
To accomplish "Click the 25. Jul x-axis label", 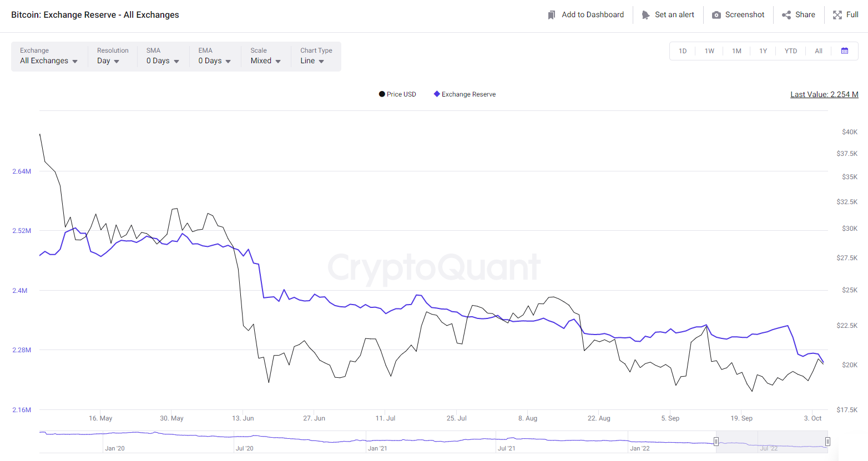I will tap(457, 418).
